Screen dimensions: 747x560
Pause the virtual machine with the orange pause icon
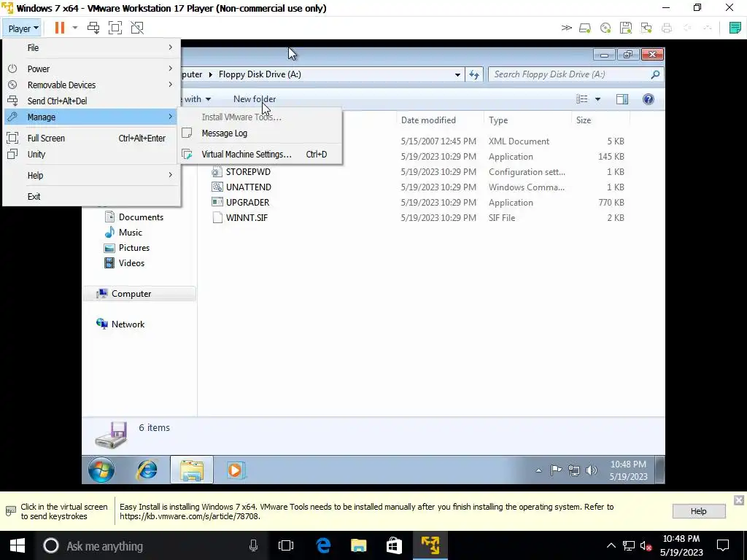(60, 28)
